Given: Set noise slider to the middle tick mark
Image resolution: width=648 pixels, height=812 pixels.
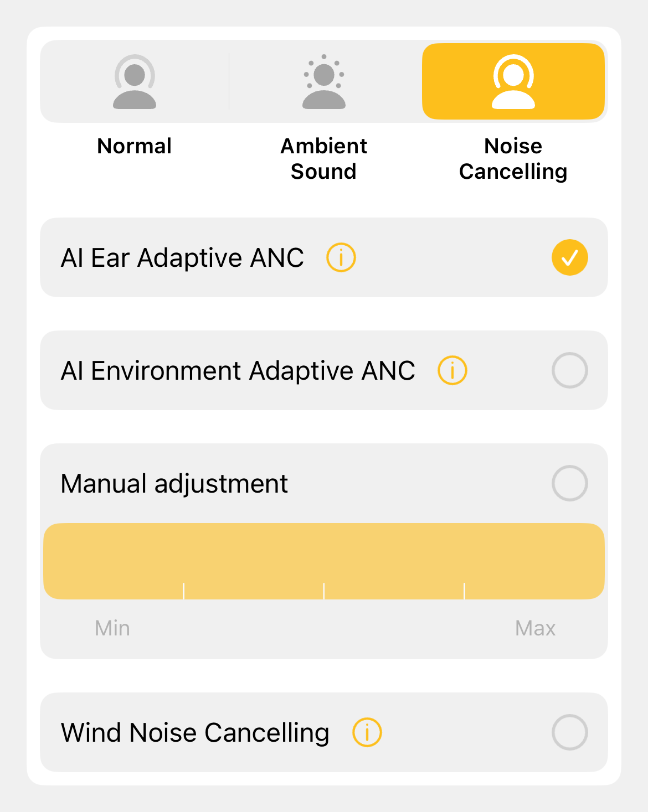Looking at the screenshot, I should (324, 562).
